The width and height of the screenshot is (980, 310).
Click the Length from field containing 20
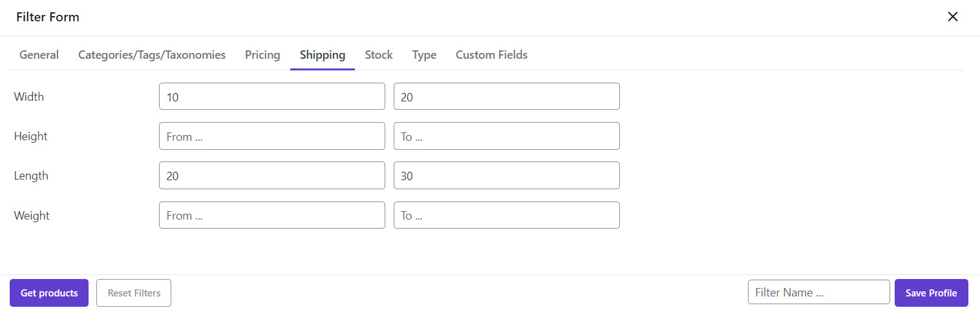[272, 176]
